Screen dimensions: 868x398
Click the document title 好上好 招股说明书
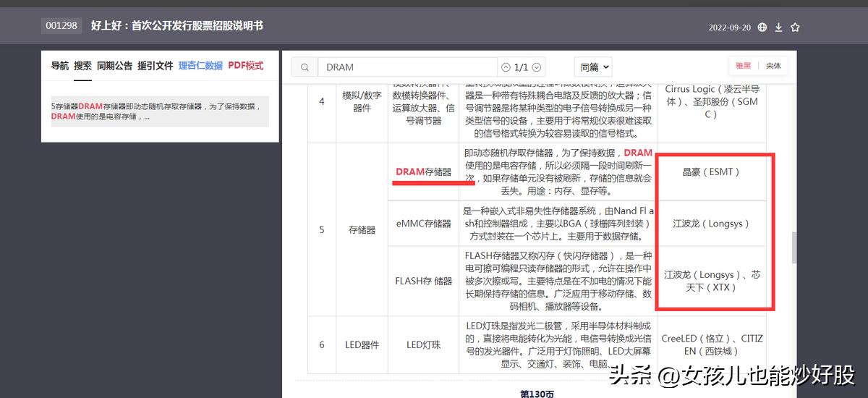pos(177,26)
